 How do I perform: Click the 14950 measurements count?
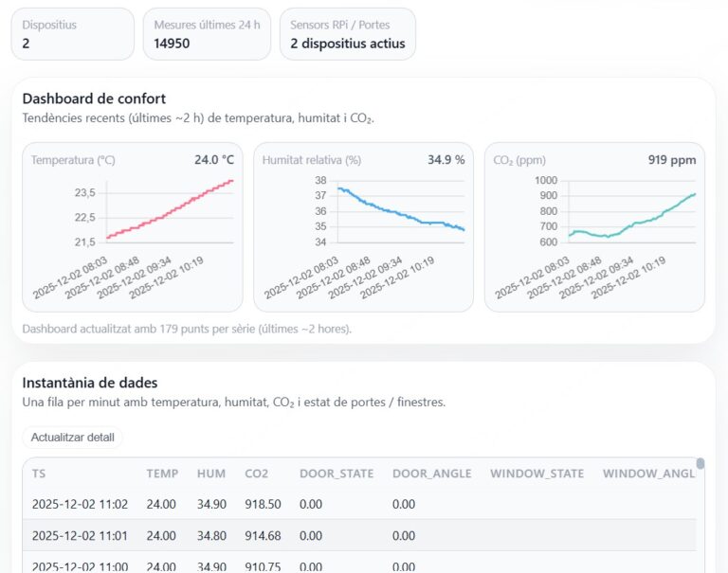(x=172, y=44)
